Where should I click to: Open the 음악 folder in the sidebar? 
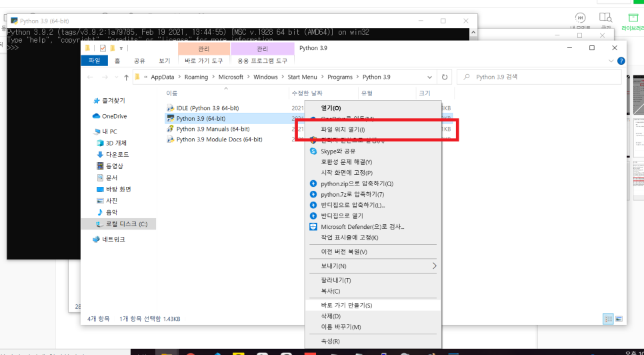click(107, 212)
